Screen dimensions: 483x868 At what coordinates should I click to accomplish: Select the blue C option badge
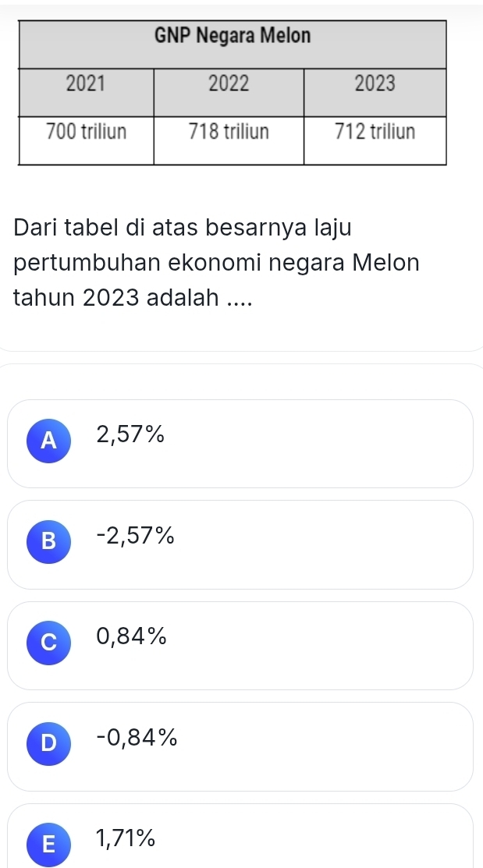tap(48, 642)
